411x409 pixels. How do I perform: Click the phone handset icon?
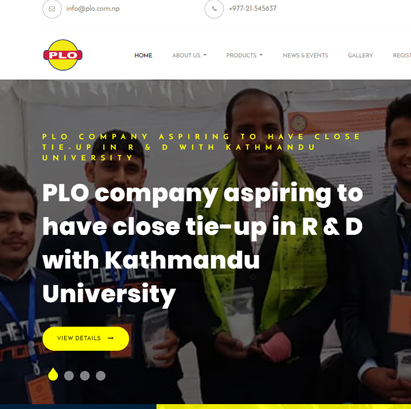tap(214, 9)
